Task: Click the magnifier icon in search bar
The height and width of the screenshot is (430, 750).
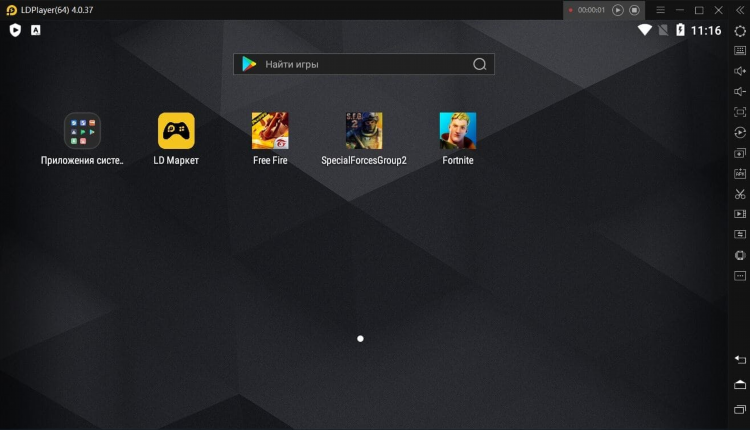Action: click(x=480, y=64)
